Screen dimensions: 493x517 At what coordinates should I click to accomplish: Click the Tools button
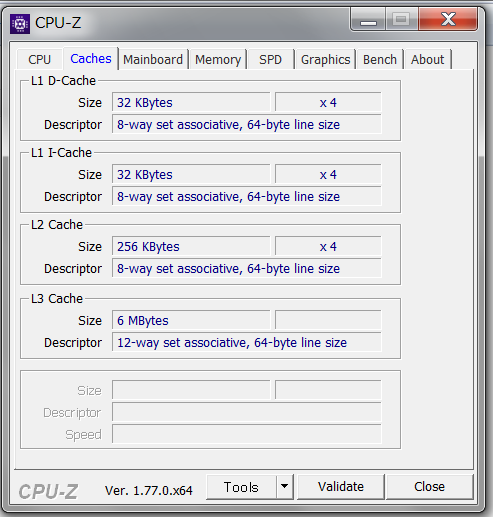click(x=241, y=487)
